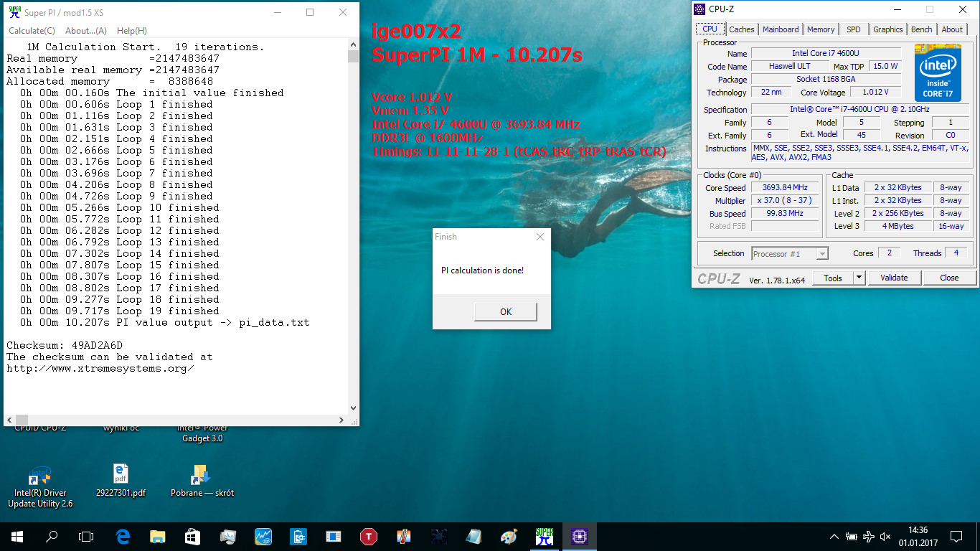Screen dimensions: 980x551
Task: Open the dark fan taskbar icon
Action: 439,536
